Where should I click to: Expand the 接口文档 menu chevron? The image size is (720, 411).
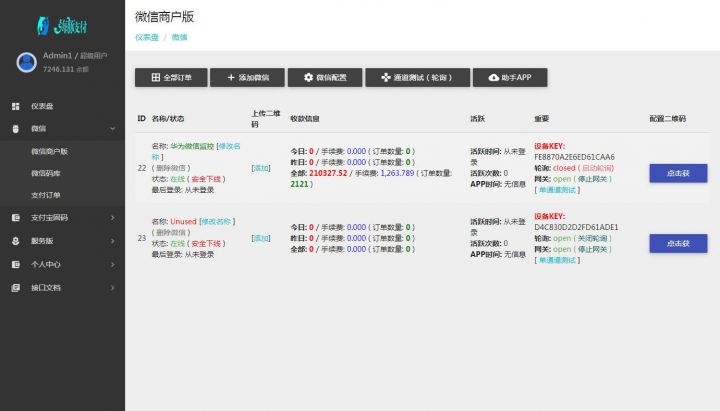pos(112,288)
